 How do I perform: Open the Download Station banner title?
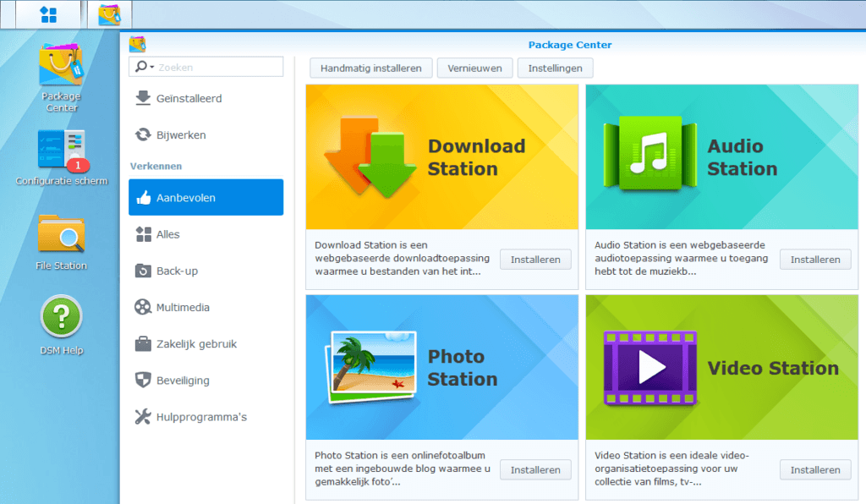pos(477,157)
